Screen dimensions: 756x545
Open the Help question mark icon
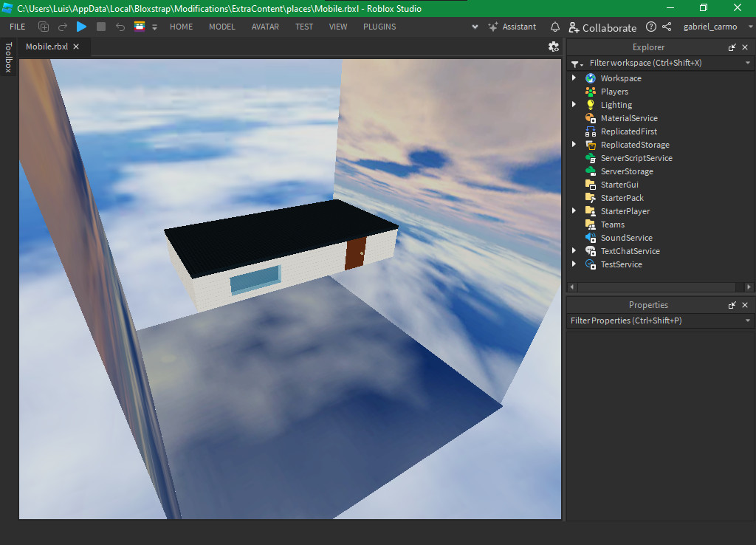point(650,27)
